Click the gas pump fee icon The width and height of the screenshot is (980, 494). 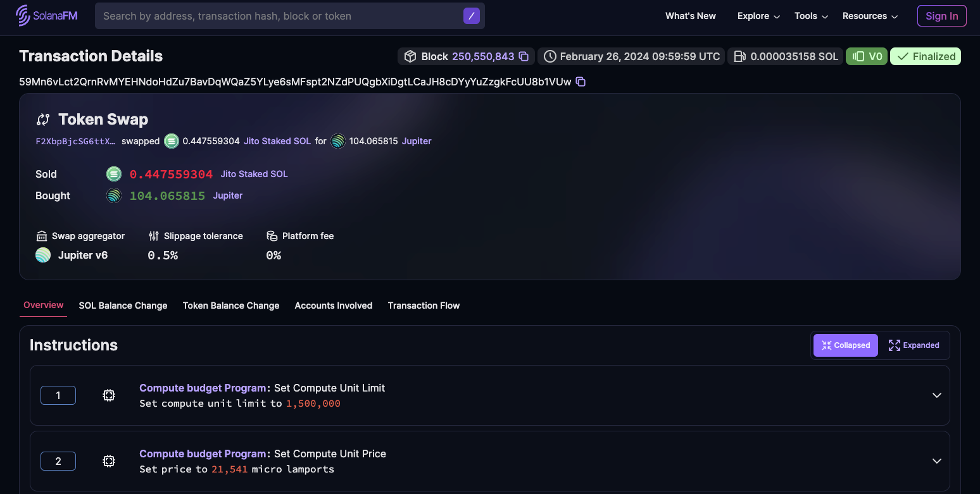[x=739, y=56]
